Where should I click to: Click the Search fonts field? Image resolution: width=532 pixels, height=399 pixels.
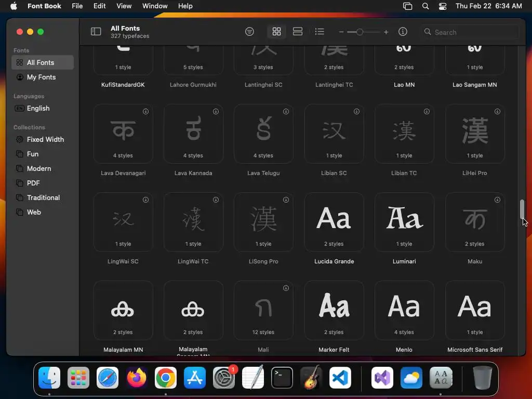coord(470,32)
